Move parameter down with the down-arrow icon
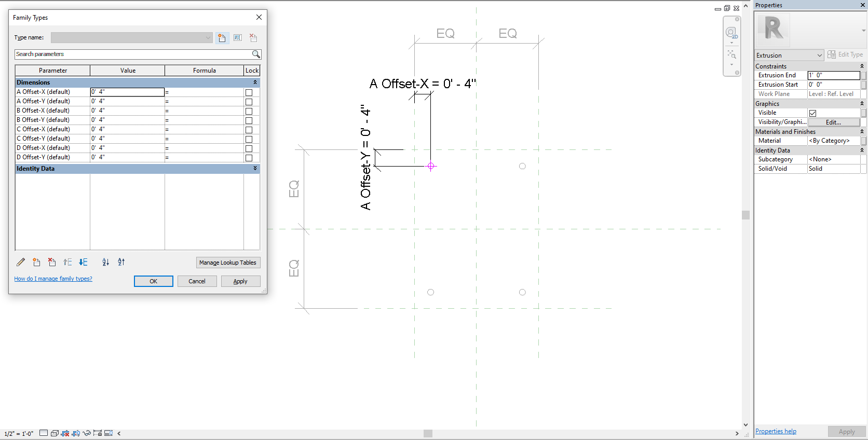Image resolution: width=868 pixels, height=440 pixels. point(83,262)
